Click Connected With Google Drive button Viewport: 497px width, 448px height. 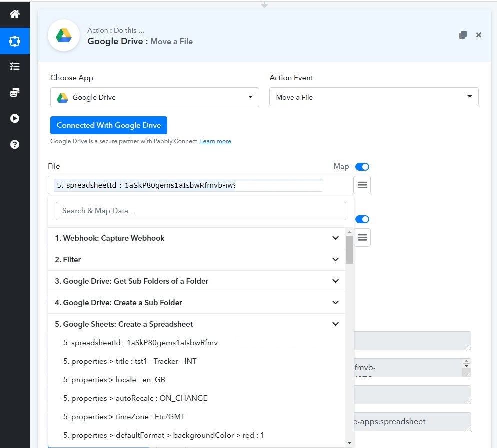pyautogui.click(x=109, y=125)
